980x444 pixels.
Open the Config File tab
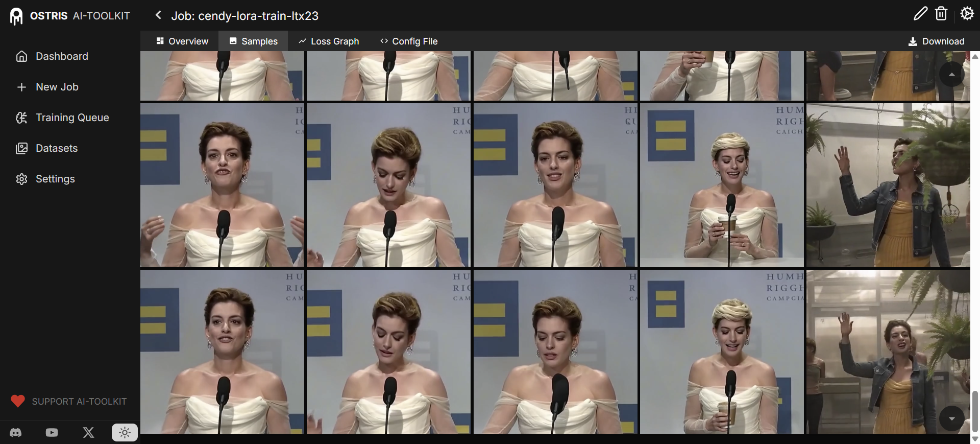pos(409,41)
